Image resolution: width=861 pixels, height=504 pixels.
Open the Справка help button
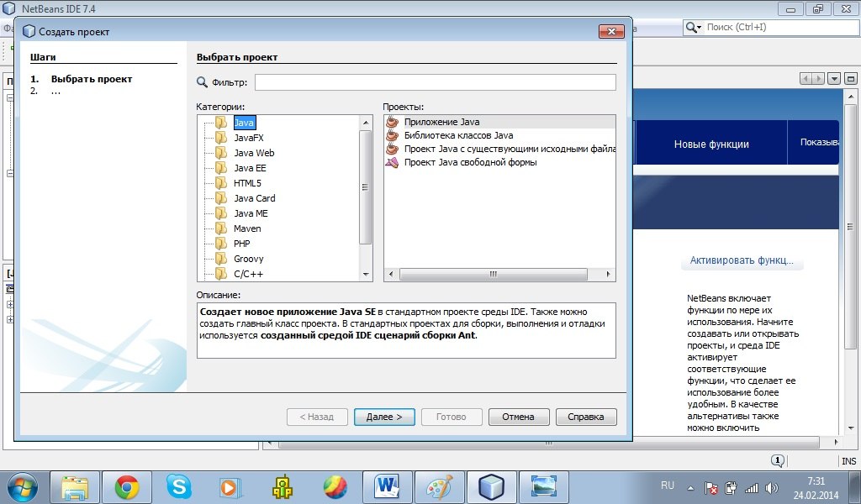[586, 417]
